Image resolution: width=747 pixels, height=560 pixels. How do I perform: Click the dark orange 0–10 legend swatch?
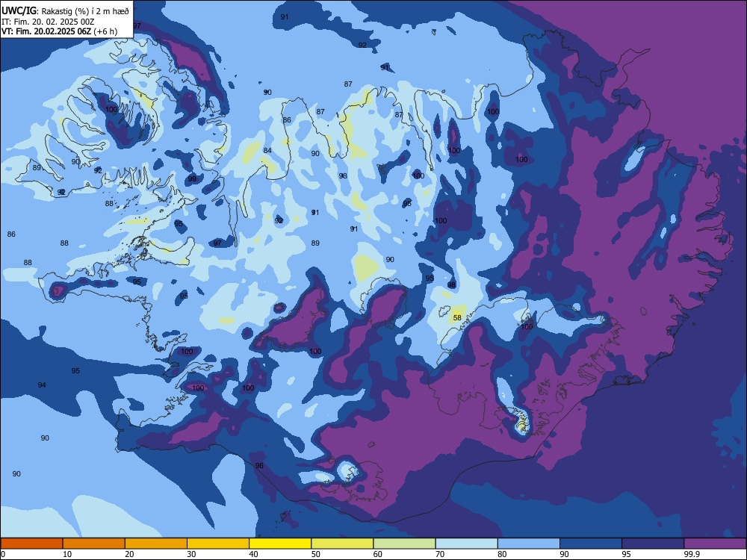(x=31, y=544)
